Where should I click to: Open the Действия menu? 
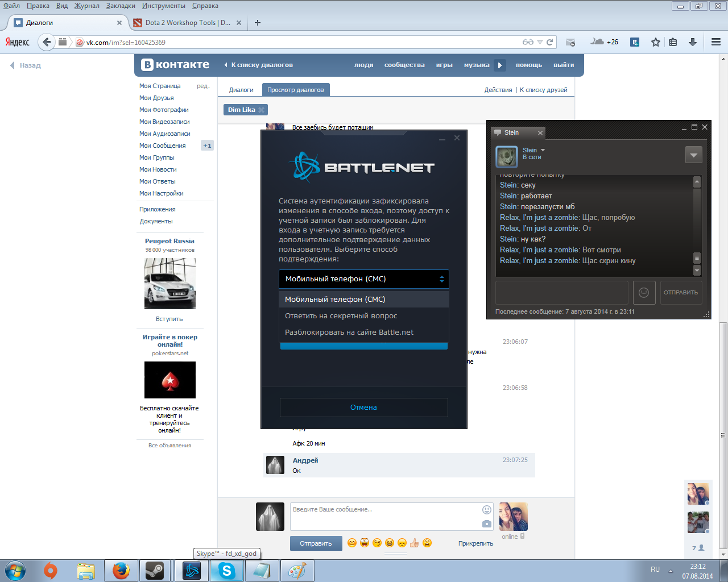point(498,90)
